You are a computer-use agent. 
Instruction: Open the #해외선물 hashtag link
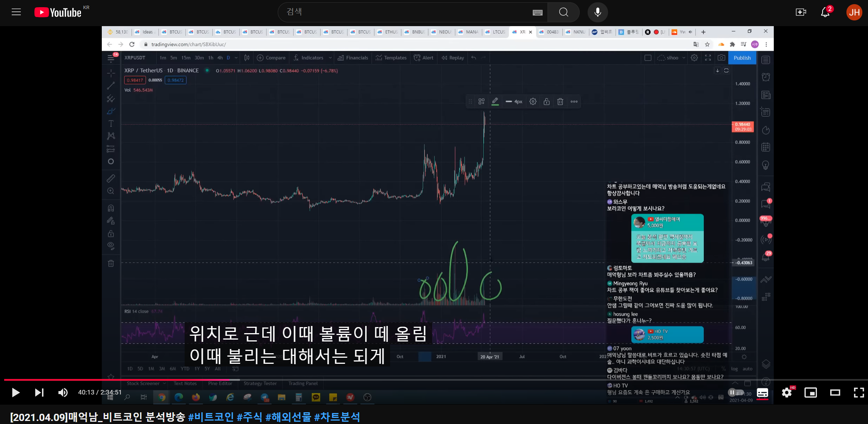point(288,417)
